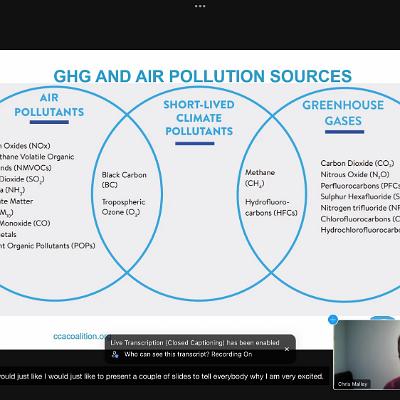Screen dimensions: 400x400
Task: Click the live caption subtitle text
Action: click(x=162, y=376)
